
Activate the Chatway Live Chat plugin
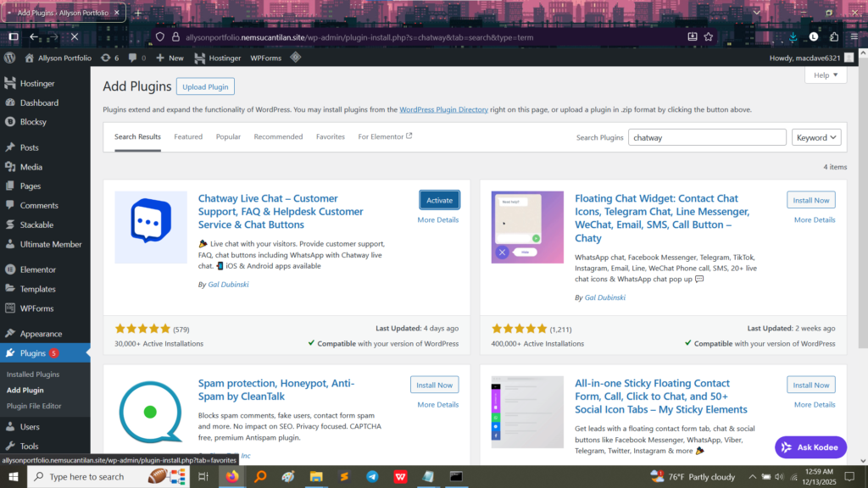click(439, 200)
